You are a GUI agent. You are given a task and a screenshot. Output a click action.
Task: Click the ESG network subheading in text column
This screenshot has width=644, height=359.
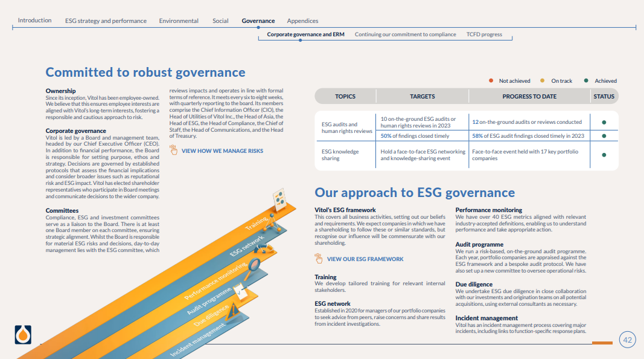point(333,303)
